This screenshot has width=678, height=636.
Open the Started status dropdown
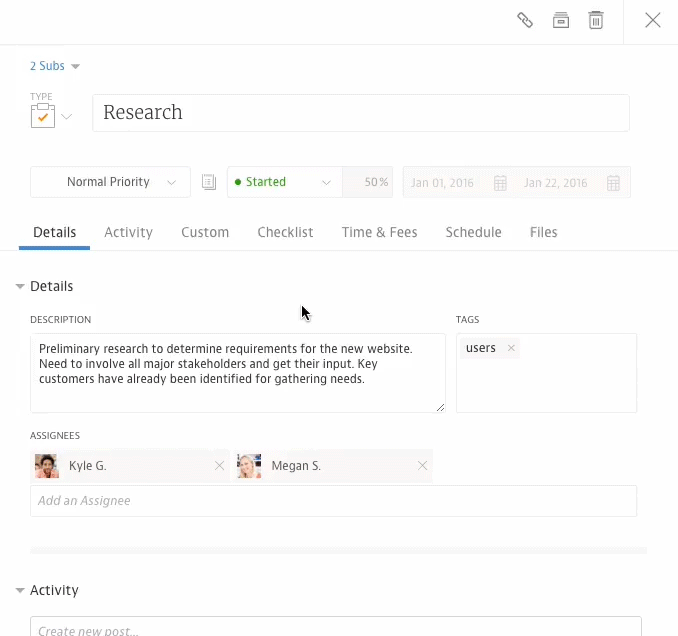tap(284, 182)
